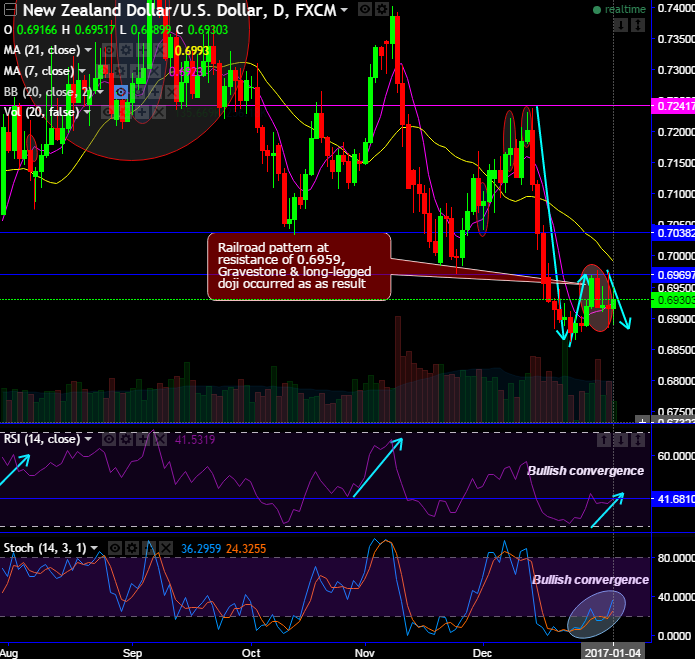Click the plus icon for Stoch (14, 3, 1)
695x659 pixels.
pyautogui.click(x=149, y=549)
